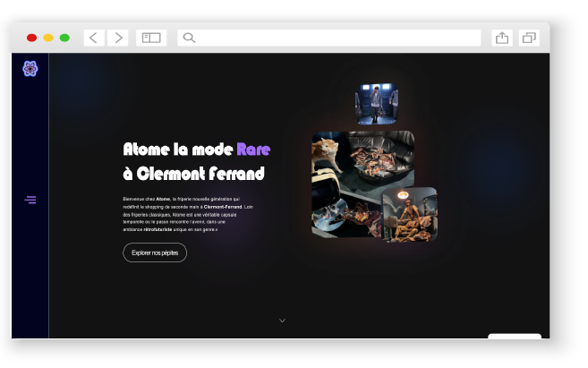Click the purple "Rare" word in heading
Viewport: 588px width, 368px height.
click(x=253, y=150)
